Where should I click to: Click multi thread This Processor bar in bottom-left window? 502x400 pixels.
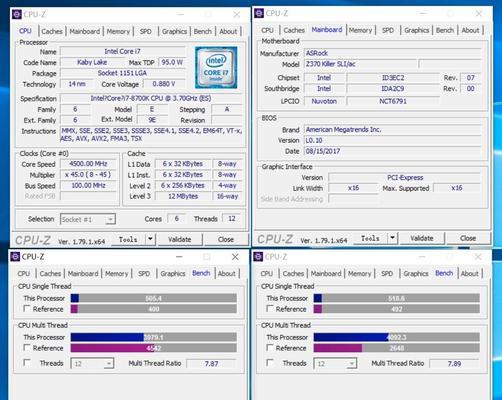[154, 337]
